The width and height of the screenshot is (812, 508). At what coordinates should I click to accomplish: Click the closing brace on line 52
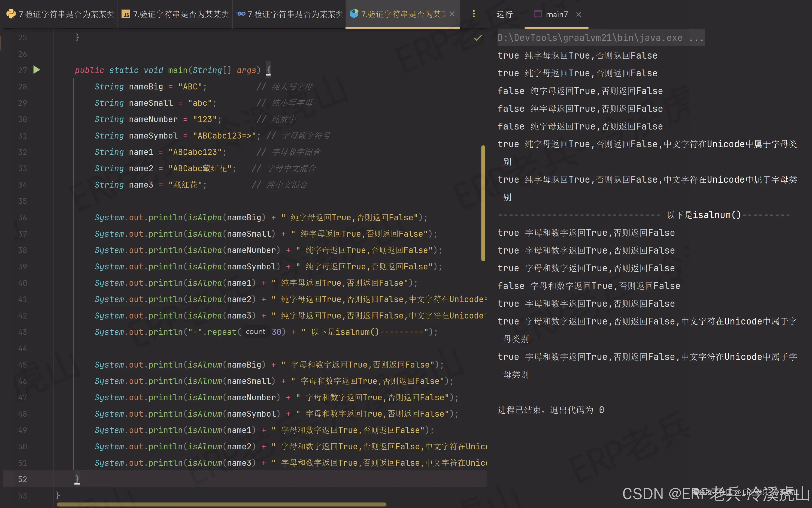coord(77,479)
